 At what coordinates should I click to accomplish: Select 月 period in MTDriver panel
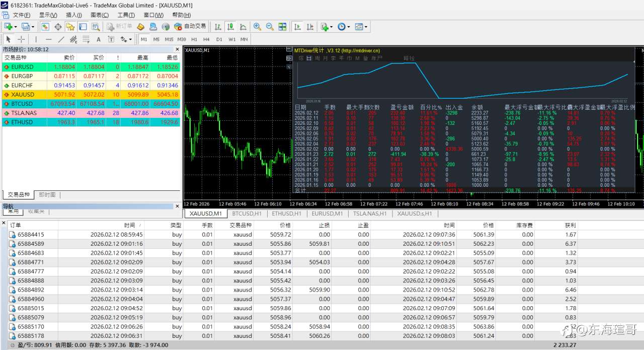[x=325, y=58]
